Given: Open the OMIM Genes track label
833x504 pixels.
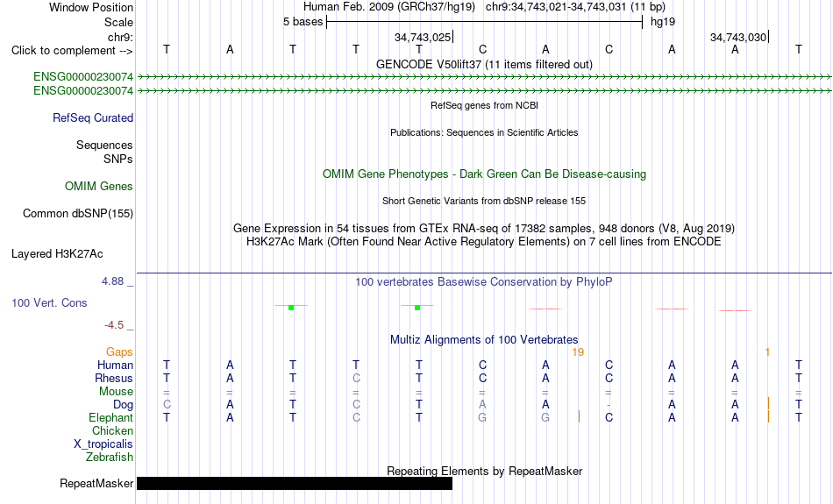Looking at the screenshot, I should point(99,187).
